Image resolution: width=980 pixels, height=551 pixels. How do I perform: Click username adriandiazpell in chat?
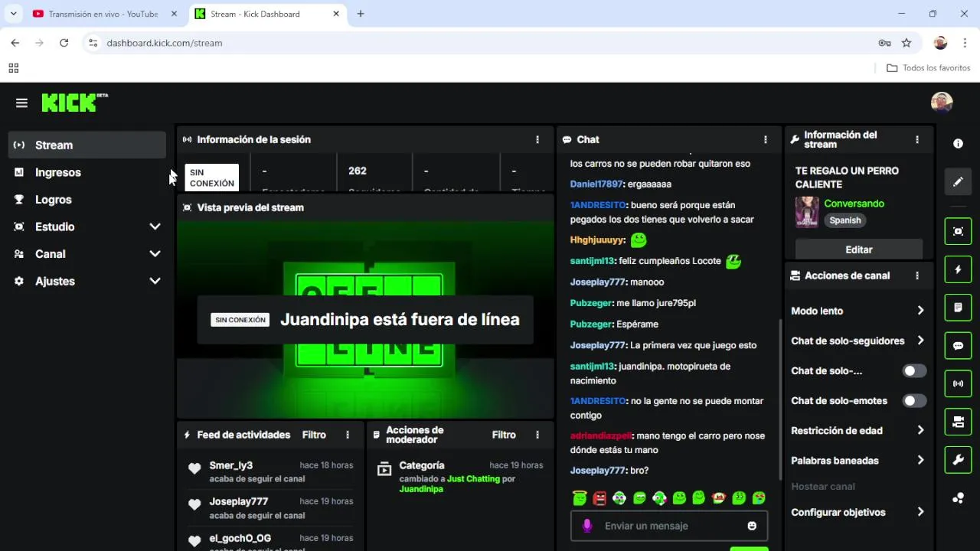click(601, 435)
